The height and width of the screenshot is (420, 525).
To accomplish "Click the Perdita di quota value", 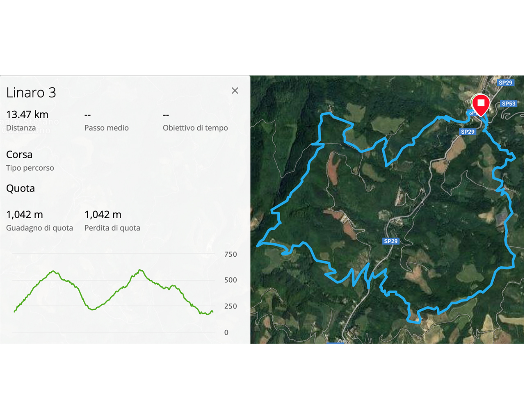I will (x=103, y=215).
